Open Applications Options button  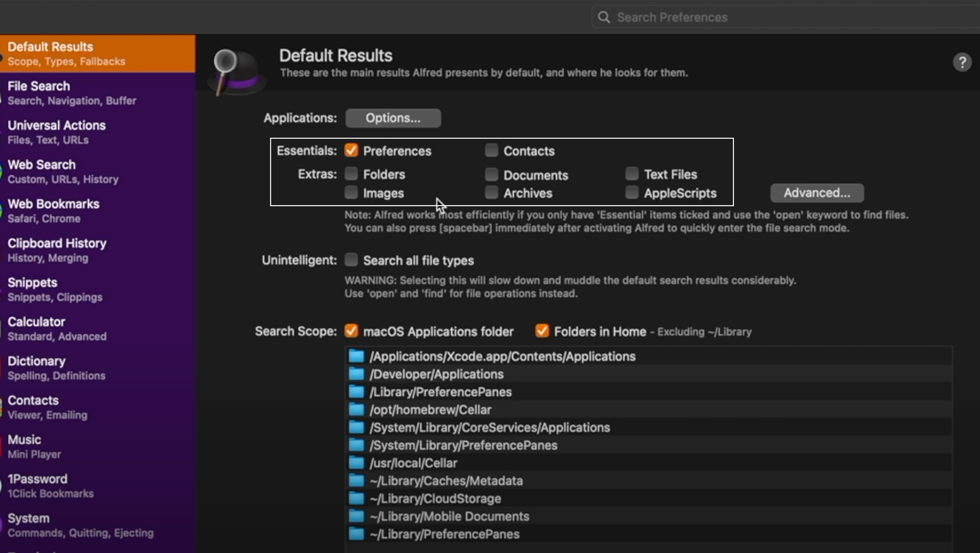[x=392, y=118]
